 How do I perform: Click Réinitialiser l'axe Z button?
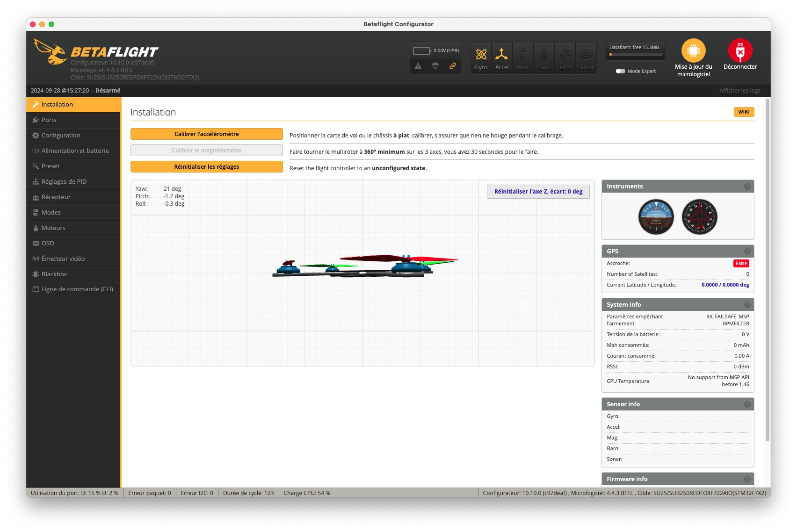(x=538, y=192)
